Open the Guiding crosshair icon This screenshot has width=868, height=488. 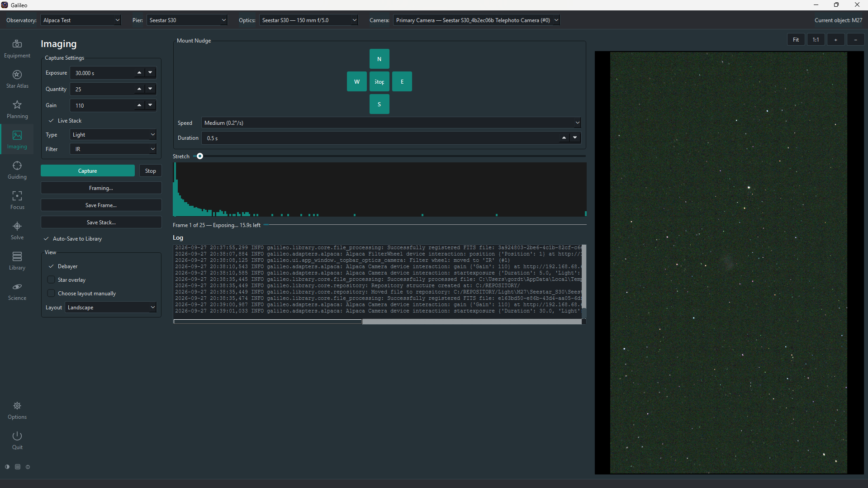[17, 166]
